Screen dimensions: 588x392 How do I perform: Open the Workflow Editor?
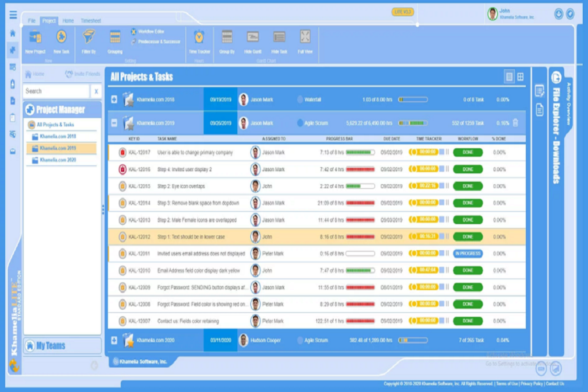pos(148,31)
